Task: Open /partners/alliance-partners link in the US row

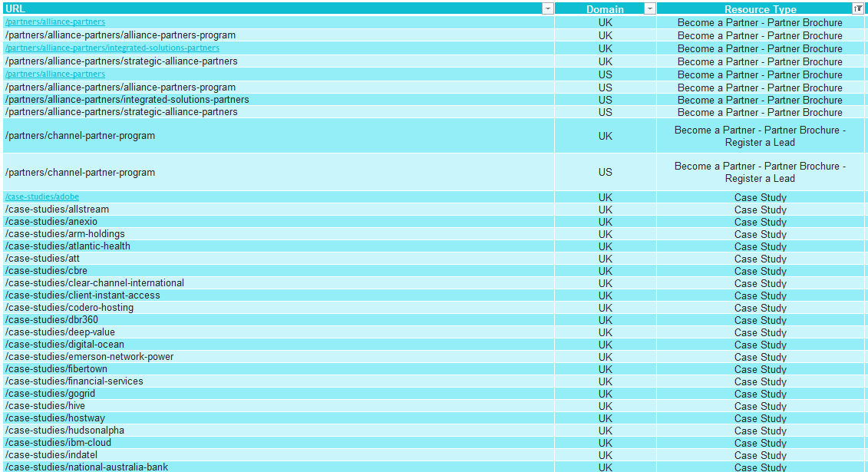Action: point(54,74)
